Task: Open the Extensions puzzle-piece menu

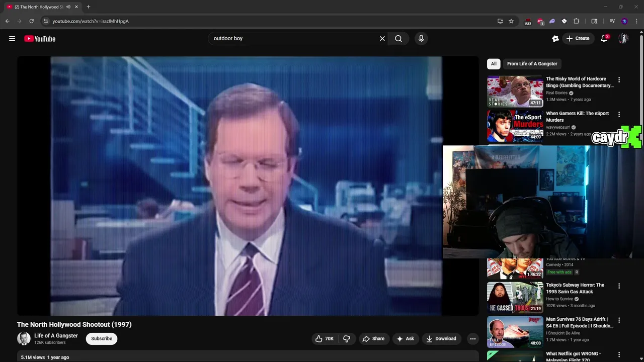Action: tap(577, 21)
